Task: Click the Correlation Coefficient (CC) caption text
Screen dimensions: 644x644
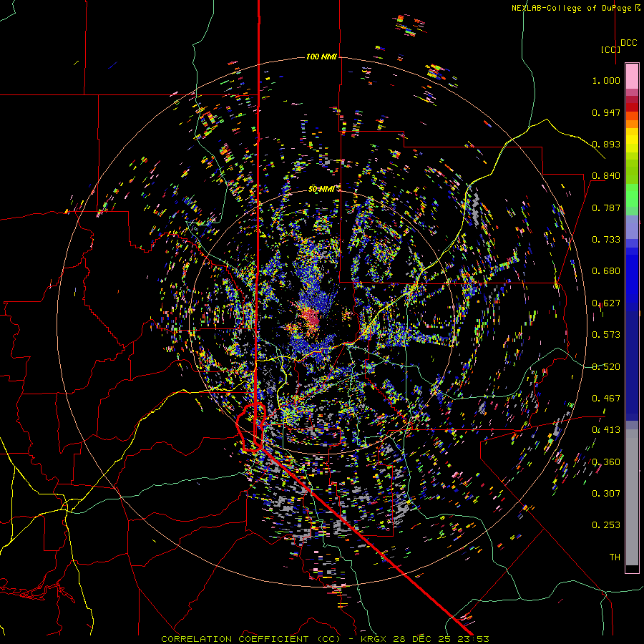Action: [251, 639]
